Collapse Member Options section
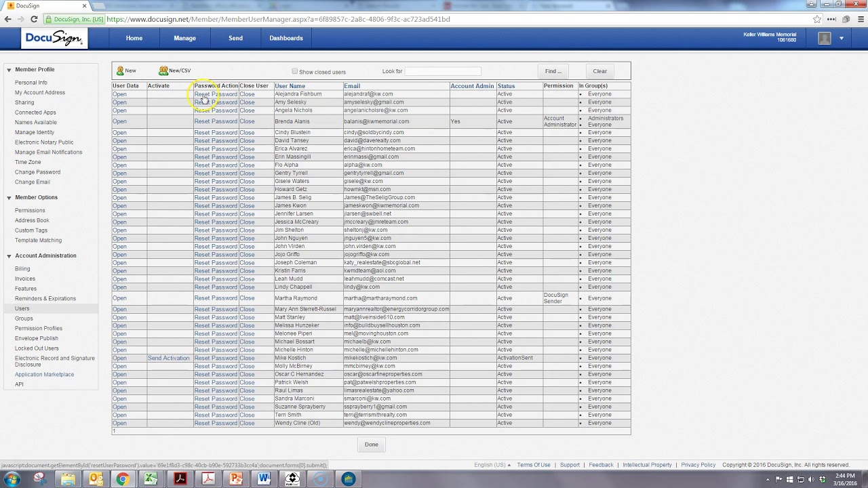The width and height of the screenshot is (868, 488). click(x=9, y=198)
